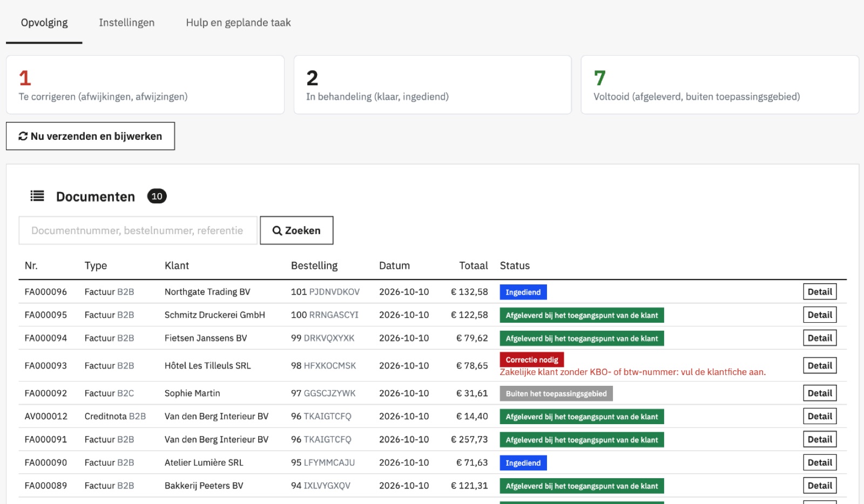Click the refresh icon in Nu verzenden button
Image resolution: width=864 pixels, height=504 pixels.
click(x=23, y=137)
